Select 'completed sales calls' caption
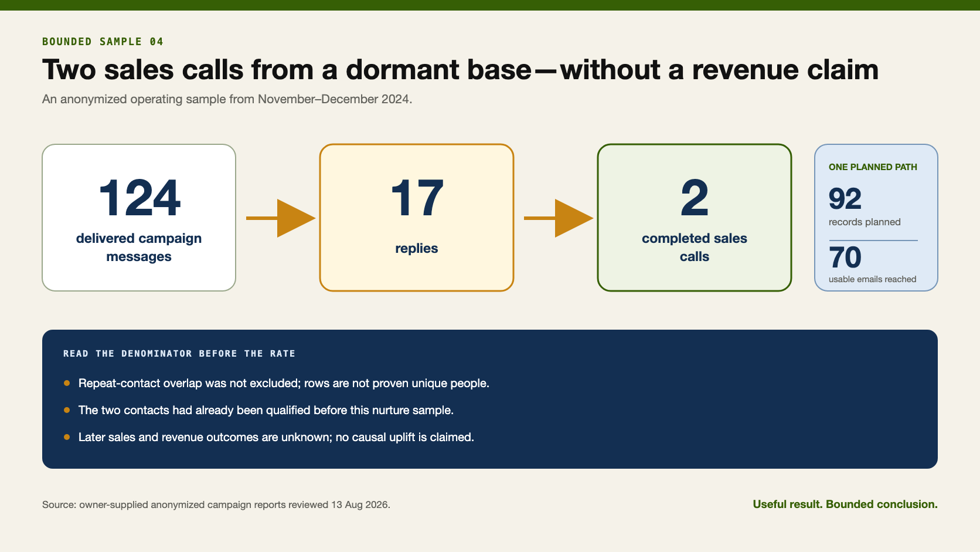Viewport: 980px width, 552px height. (x=695, y=248)
